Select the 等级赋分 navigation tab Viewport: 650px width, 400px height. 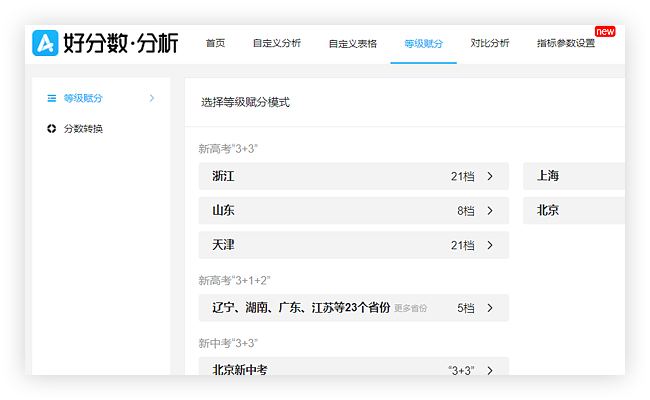[x=423, y=43]
